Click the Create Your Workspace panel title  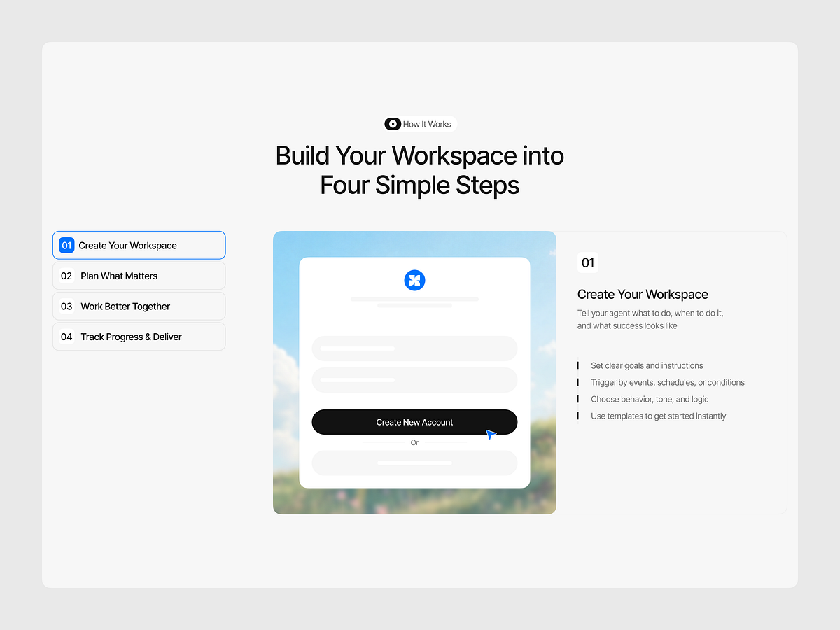pos(643,295)
